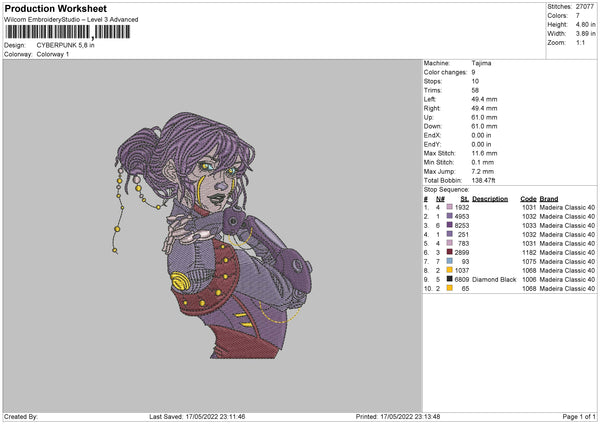This screenshot has height=424, width=600.
Task: Select the purple swatch for stop 2
Action: click(450, 216)
